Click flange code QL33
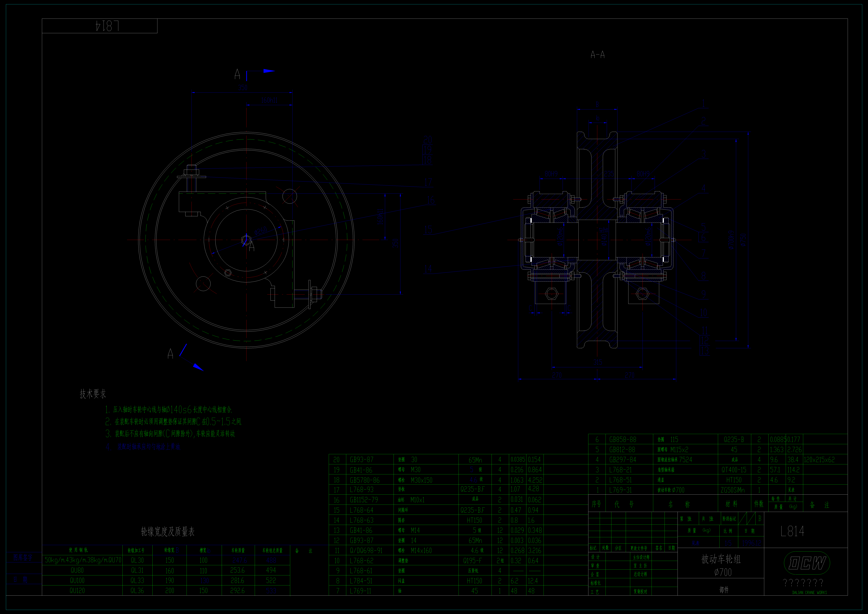 coord(137,580)
